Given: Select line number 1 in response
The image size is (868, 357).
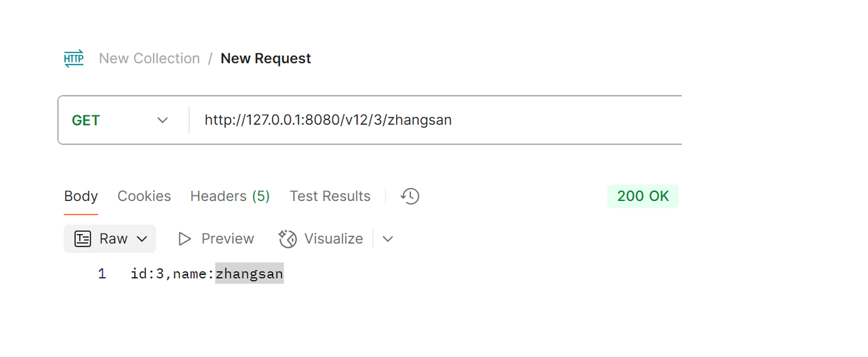Looking at the screenshot, I should tap(102, 274).
